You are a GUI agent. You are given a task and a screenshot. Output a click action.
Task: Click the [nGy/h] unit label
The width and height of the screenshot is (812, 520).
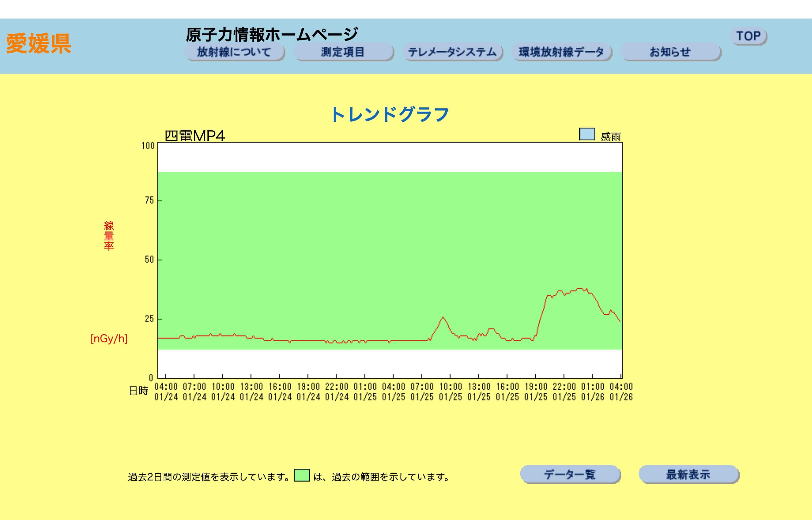pyautogui.click(x=109, y=338)
